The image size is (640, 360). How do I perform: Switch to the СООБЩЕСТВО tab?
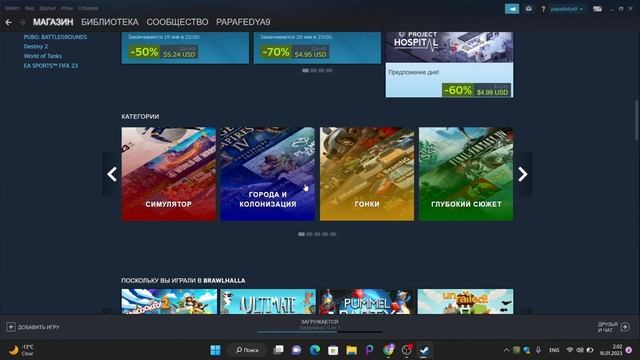pyautogui.click(x=177, y=22)
